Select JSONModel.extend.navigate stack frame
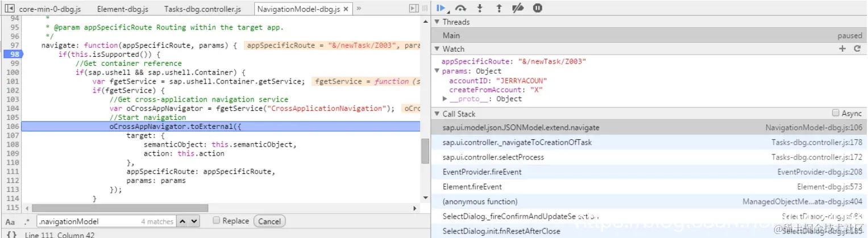 [x=648, y=128]
